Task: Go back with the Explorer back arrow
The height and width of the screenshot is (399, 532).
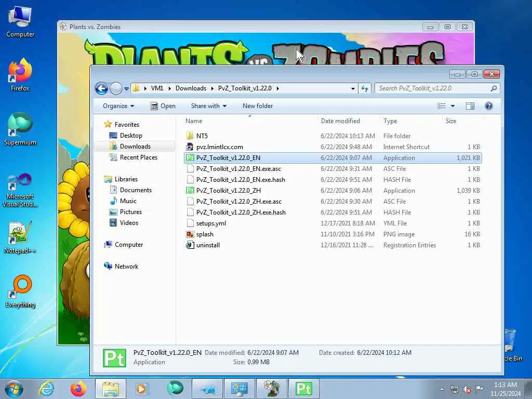Action: click(101, 88)
